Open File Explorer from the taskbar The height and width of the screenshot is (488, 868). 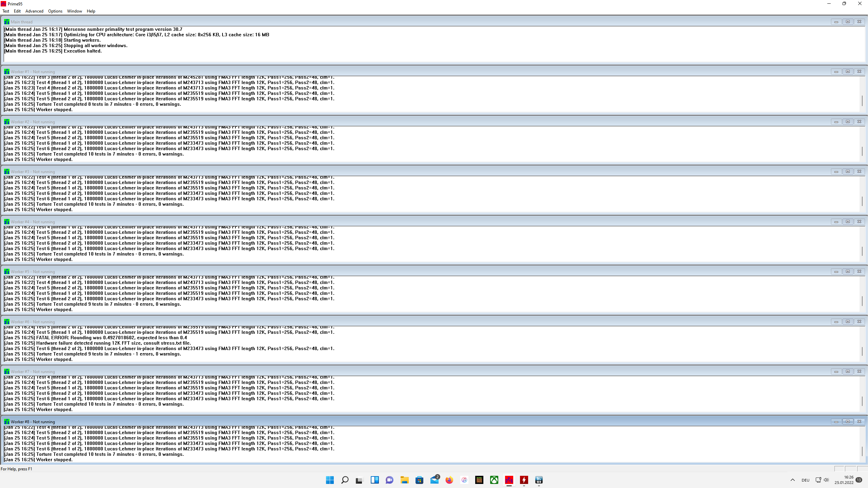point(404,480)
